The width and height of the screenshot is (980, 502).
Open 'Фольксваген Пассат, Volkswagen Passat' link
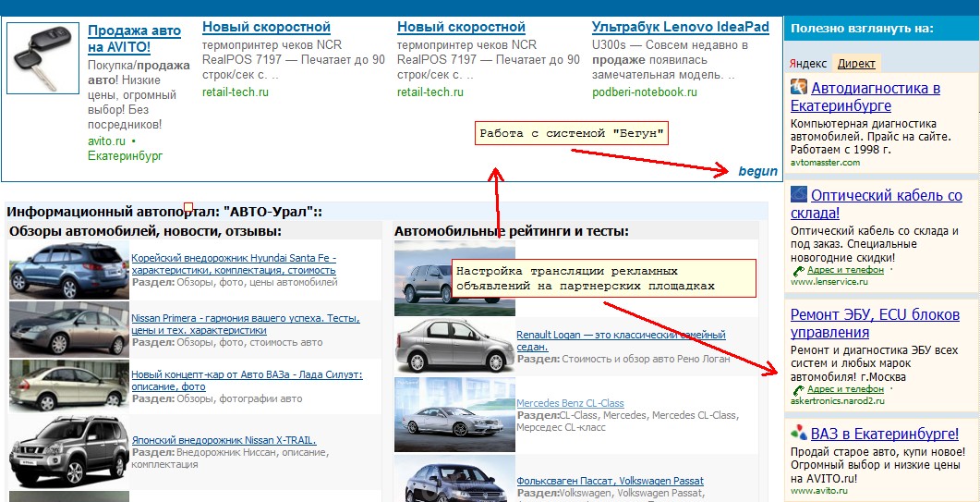coord(610,482)
